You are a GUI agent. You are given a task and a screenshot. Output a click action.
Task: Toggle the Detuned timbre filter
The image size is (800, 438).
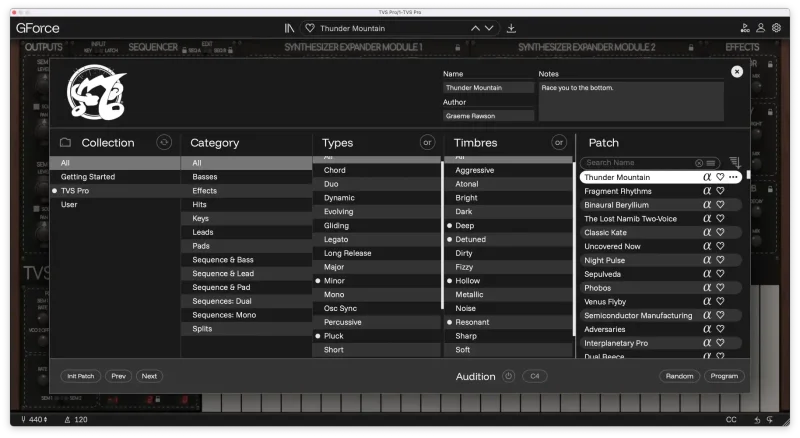click(508, 239)
